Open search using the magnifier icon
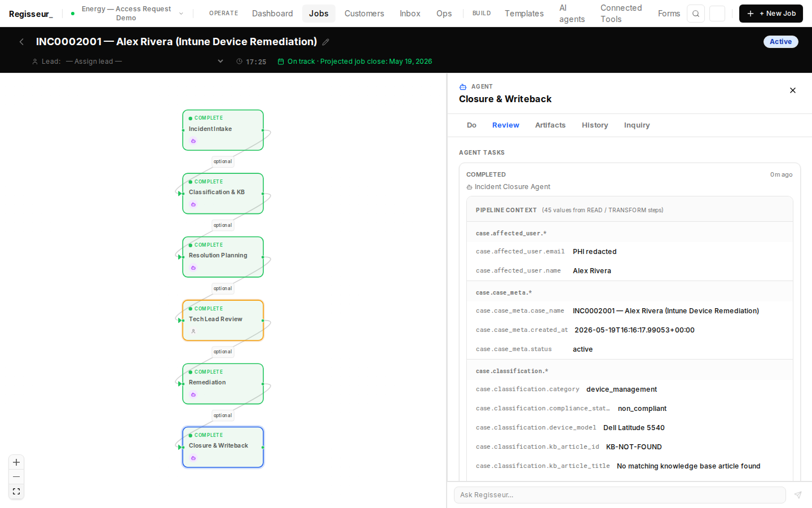The height and width of the screenshot is (508, 812). coord(696,14)
